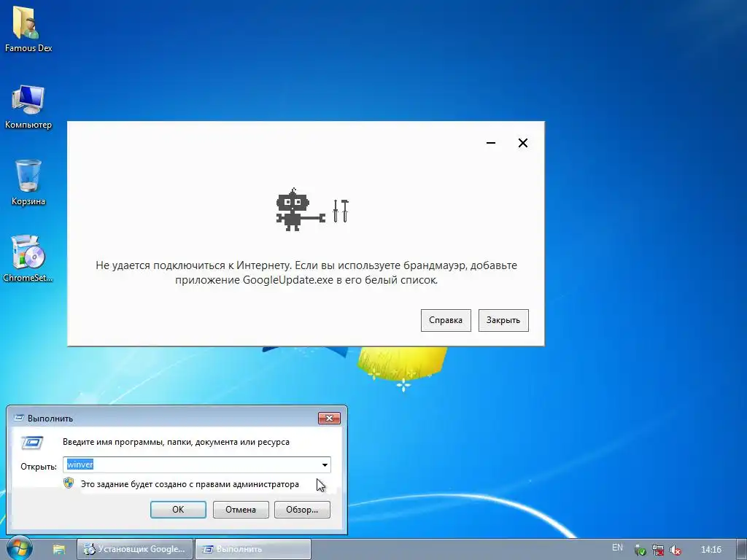Minimize the Chrome installer window
The width and height of the screenshot is (747, 560).
pyautogui.click(x=491, y=143)
